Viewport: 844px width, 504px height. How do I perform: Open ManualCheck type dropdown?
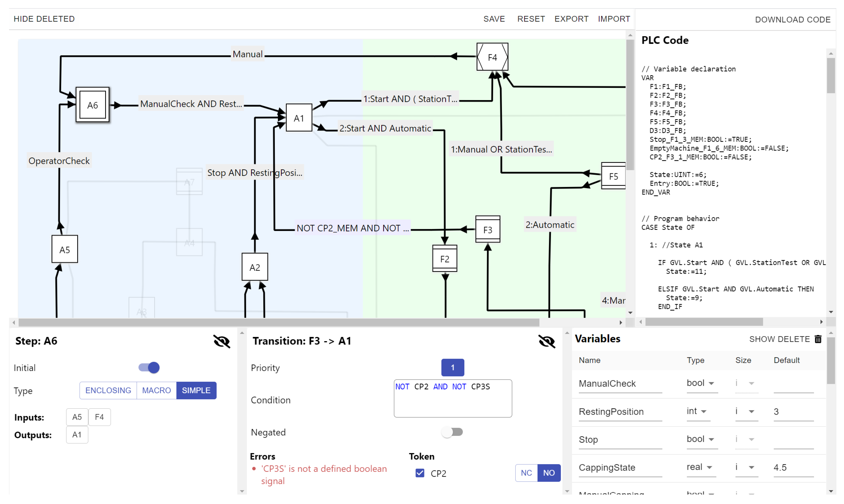coord(701,383)
